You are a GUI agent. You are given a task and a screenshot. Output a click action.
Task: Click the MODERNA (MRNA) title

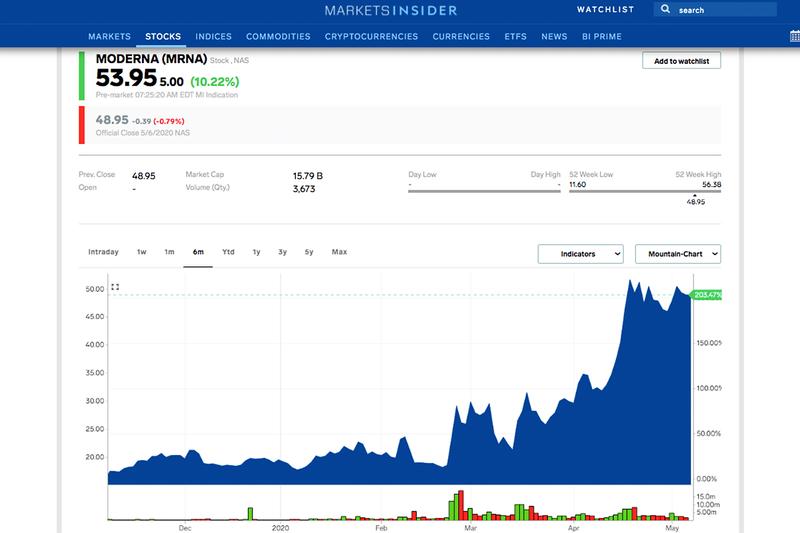pyautogui.click(x=152, y=59)
